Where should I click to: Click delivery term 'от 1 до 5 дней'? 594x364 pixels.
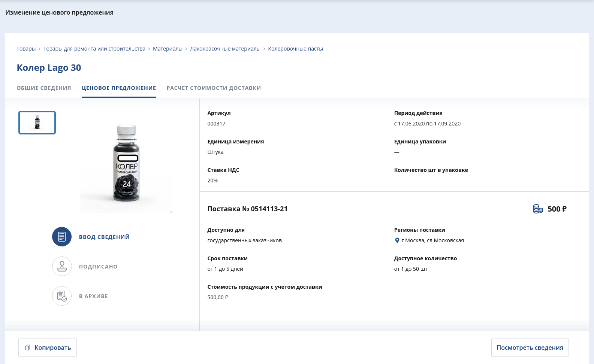[225, 269]
